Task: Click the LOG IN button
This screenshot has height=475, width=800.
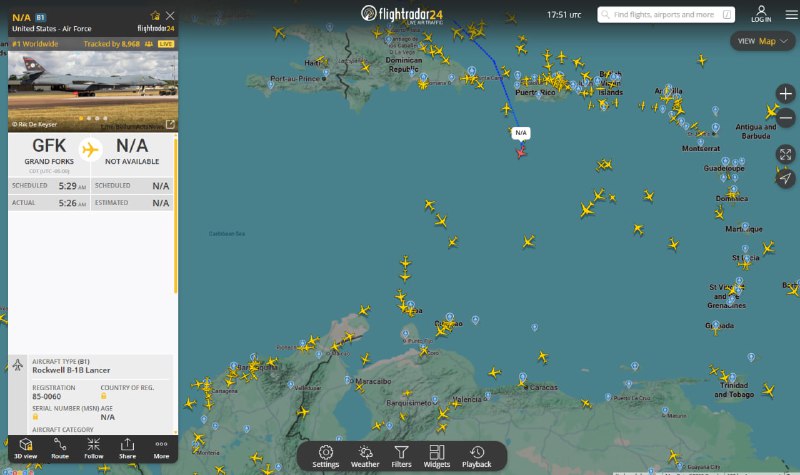Action: (761, 14)
